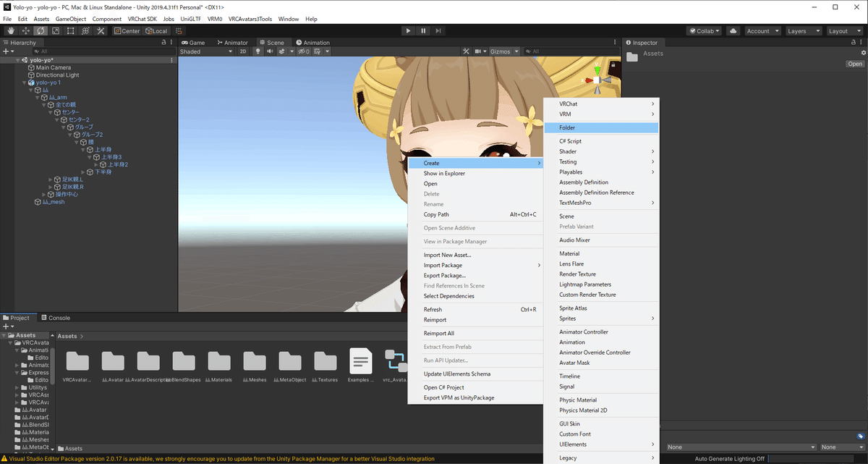Click Show in Explorer menu item
This screenshot has height=464, width=868.
[475, 174]
